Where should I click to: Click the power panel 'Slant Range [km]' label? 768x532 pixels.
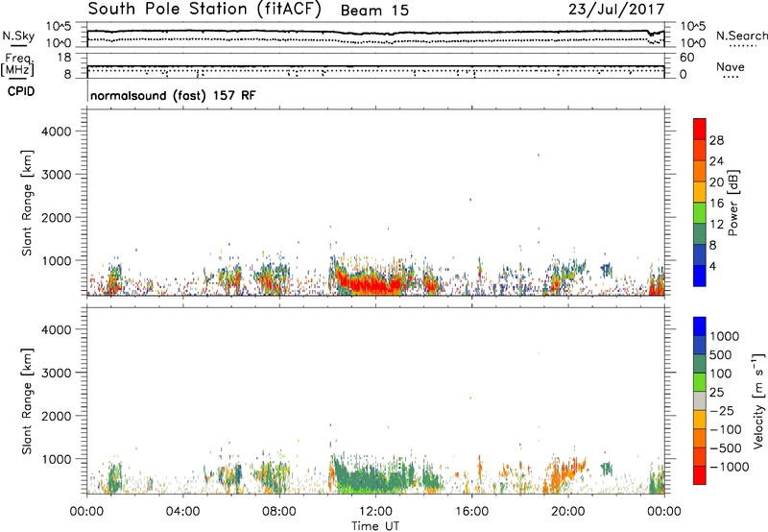[x=27, y=203]
